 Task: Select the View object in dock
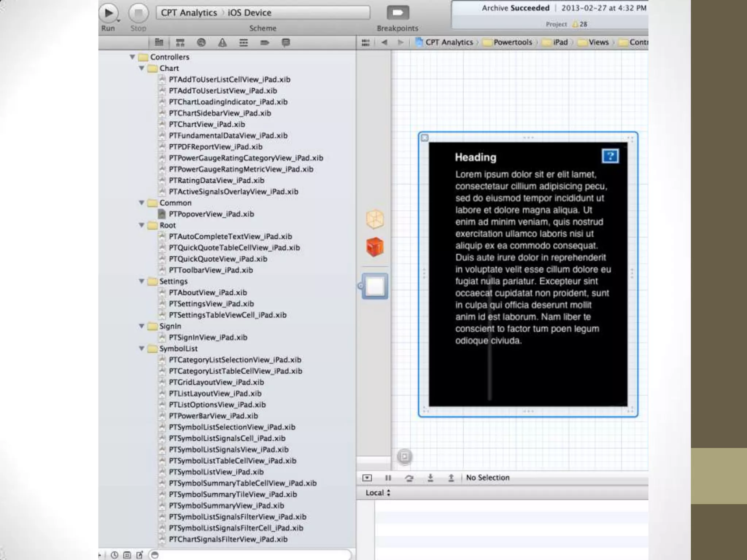[375, 286]
